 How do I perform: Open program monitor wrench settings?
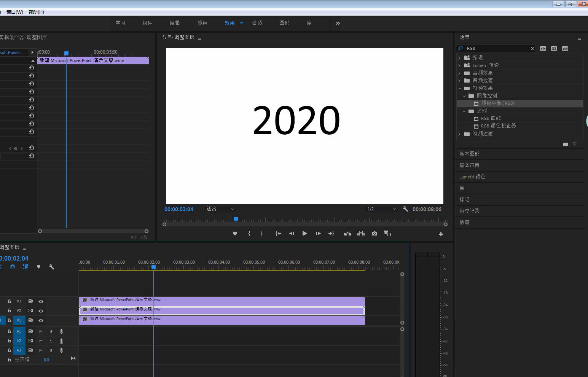(x=405, y=209)
